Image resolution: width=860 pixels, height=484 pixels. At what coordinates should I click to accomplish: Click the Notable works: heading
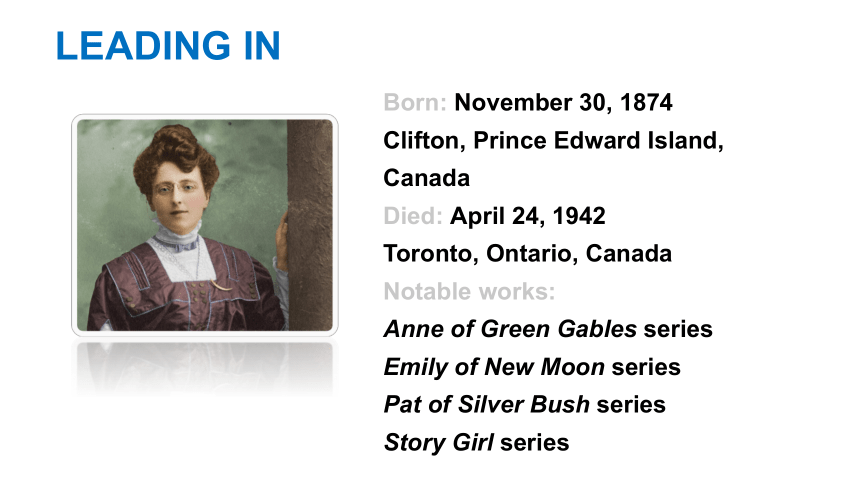tap(469, 292)
